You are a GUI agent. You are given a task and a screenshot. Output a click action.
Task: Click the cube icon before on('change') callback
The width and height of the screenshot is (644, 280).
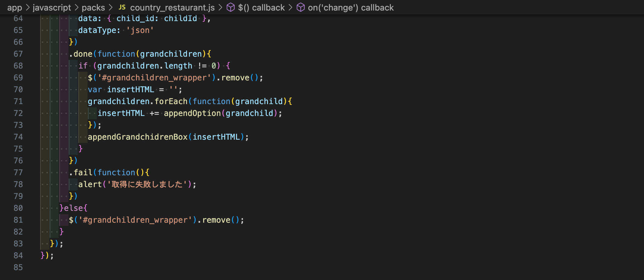(x=301, y=7)
